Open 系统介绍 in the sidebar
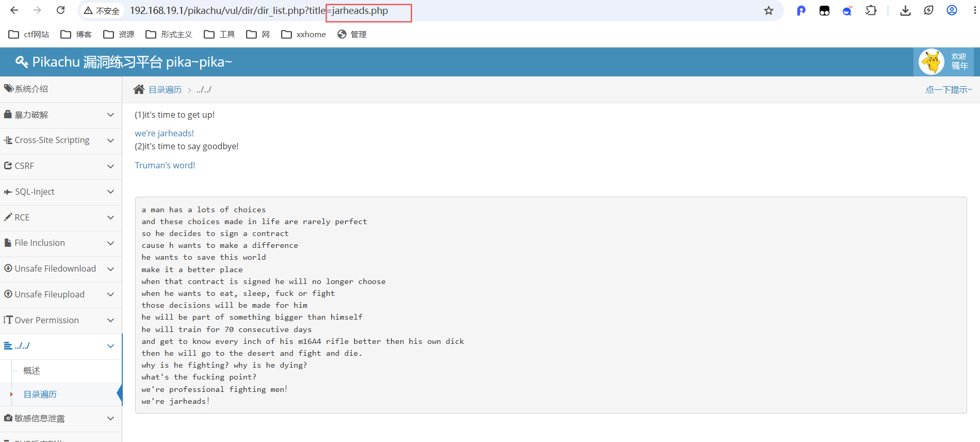 click(x=61, y=89)
